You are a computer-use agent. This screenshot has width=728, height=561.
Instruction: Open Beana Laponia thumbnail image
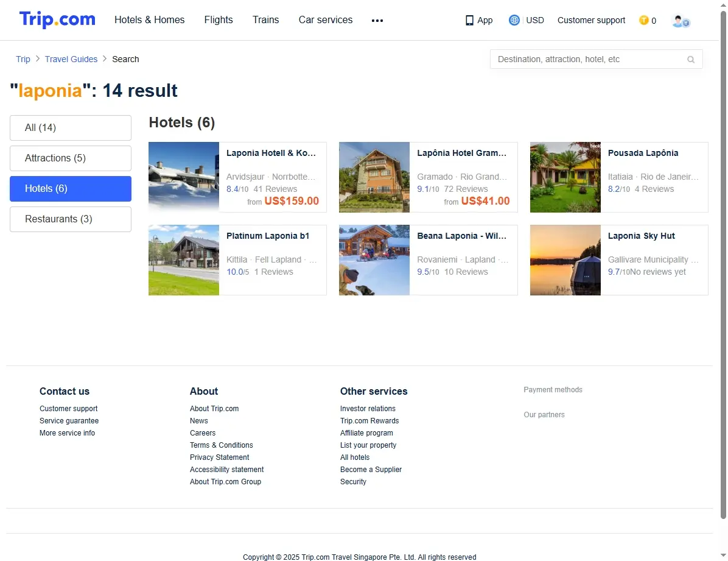374,260
